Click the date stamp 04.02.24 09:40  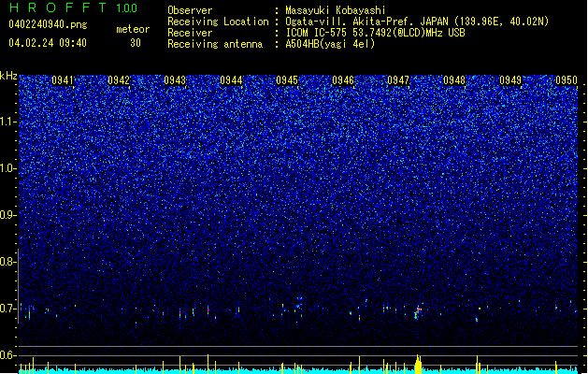coord(48,43)
